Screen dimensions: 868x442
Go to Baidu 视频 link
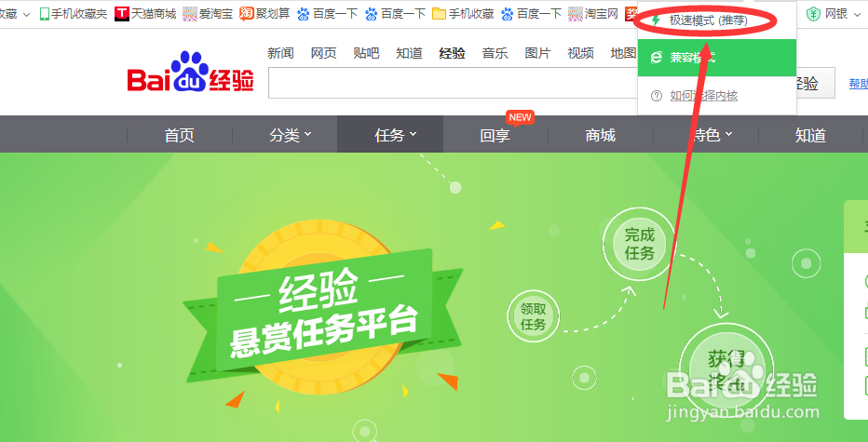pyautogui.click(x=581, y=53)
